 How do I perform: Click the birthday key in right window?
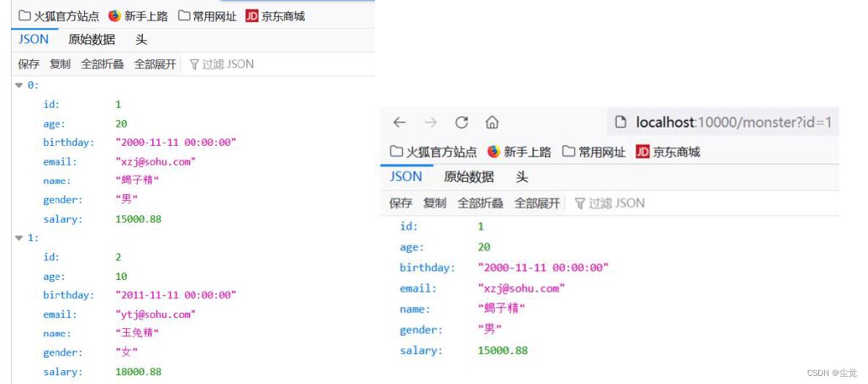click(427, 267)
